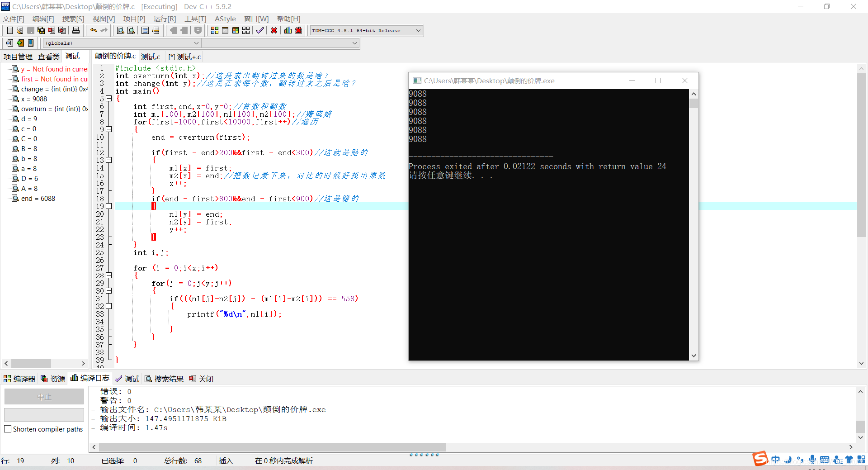This screenshot has width=868, height=470.
Task: Open 搜索结果 bottom tab
Action: click(x=164, y=379)
